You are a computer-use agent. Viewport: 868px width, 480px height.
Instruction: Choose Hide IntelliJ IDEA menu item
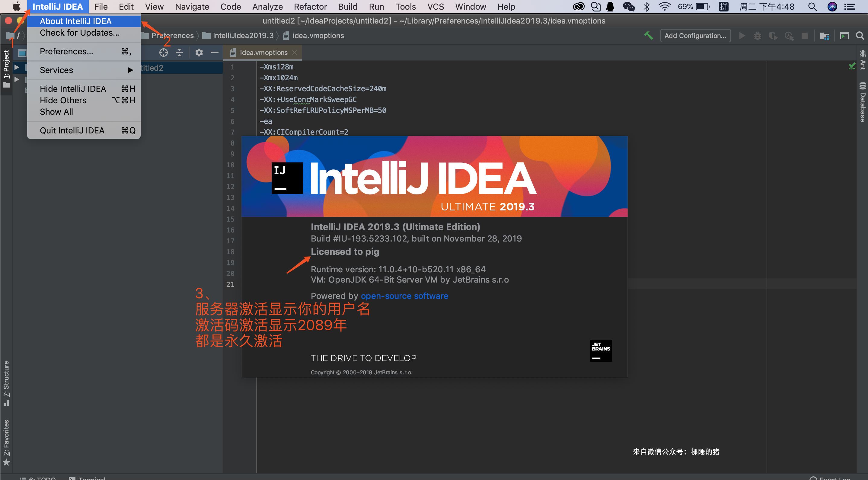(x=84, y=89)
